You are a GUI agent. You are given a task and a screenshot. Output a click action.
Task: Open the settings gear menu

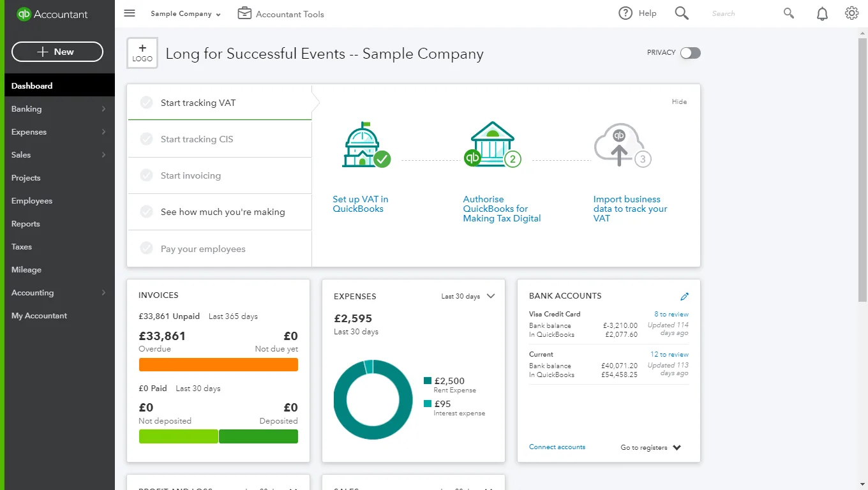coord(851,13)
